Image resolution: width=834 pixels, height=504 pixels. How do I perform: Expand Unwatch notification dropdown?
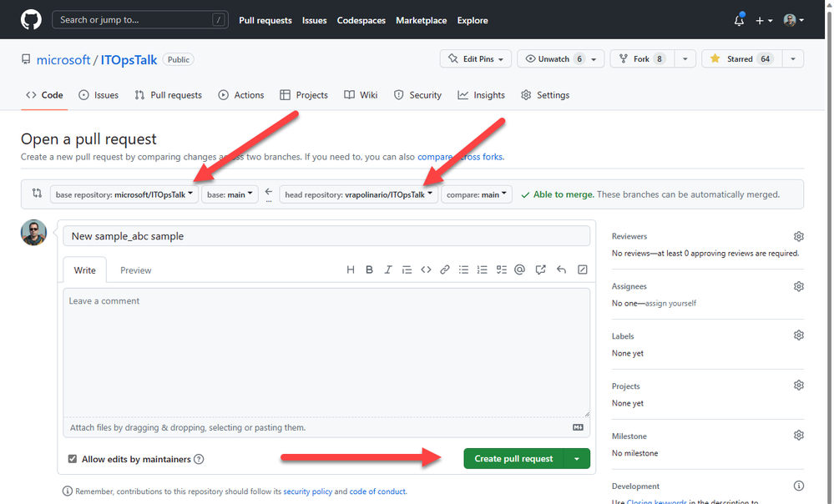point(594,59)
